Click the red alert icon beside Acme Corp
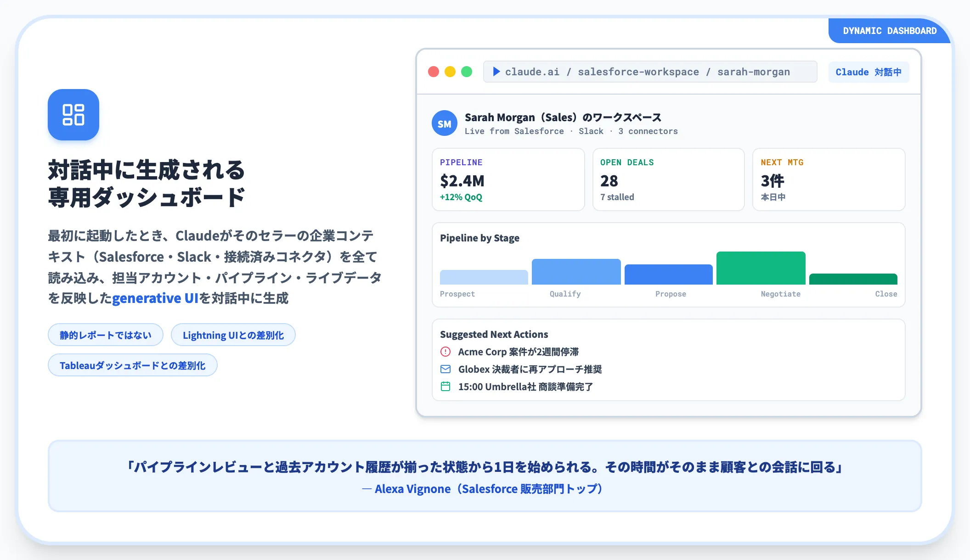The width and height of the screenshot is (970, 560). coord(446,352)
